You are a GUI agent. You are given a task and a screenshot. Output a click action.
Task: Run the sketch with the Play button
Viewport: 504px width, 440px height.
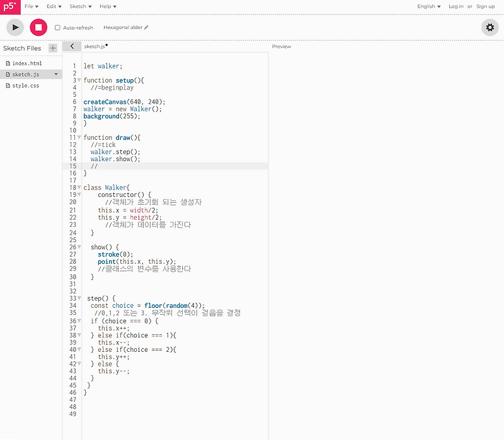point(14,27)
